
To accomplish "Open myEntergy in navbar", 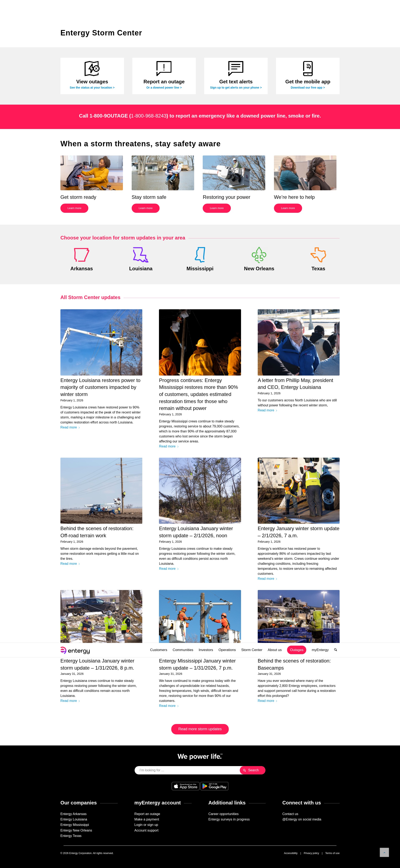I will (320, 650).
